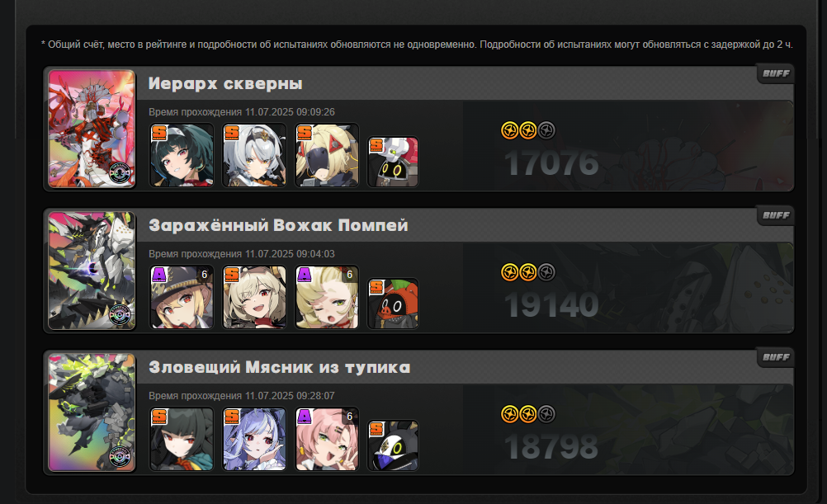827x504 pixels.
Task: Click star rating above score 17076
Action: click(528, 130)
